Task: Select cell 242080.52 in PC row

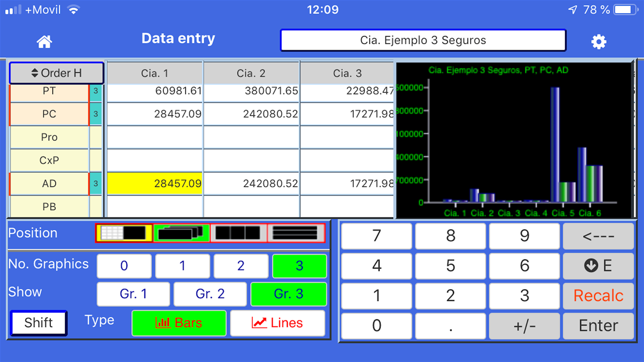Action: click(251, 114)
